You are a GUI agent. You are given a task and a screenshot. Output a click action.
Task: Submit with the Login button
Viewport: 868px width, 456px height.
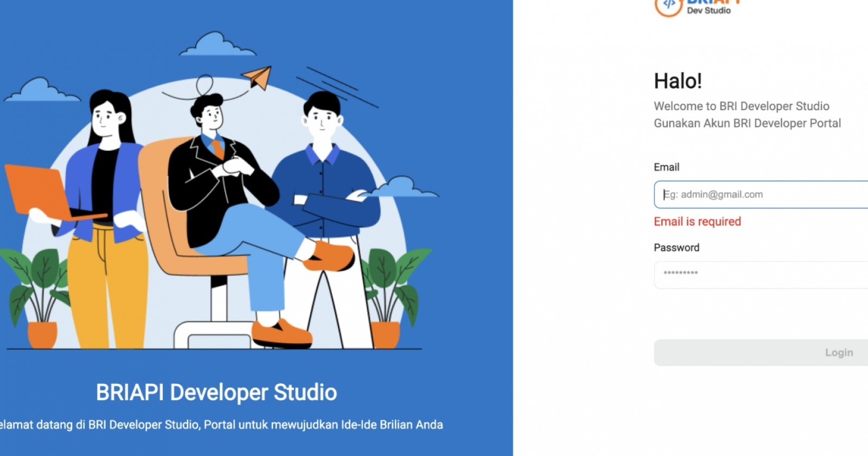point(761,353)
